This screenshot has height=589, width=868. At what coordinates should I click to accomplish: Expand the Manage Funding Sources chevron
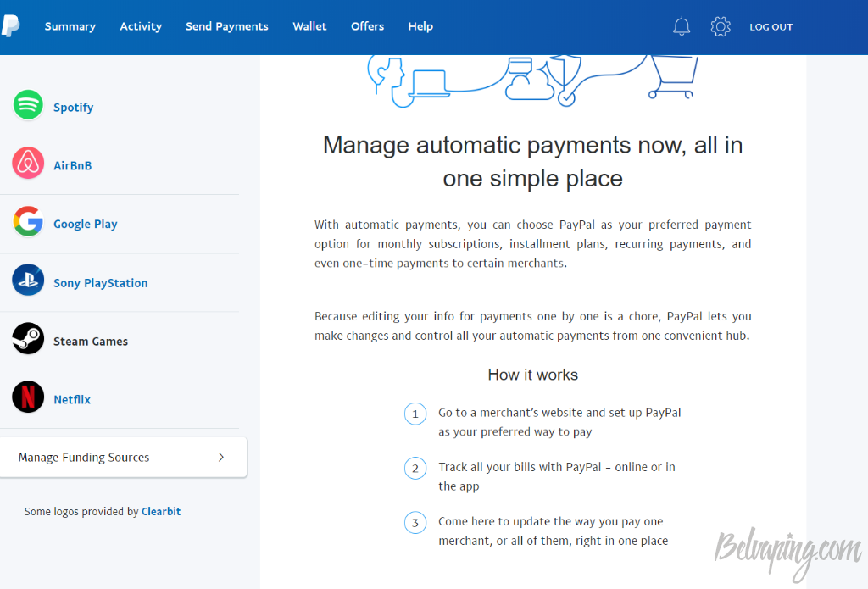tap(221, 458)
